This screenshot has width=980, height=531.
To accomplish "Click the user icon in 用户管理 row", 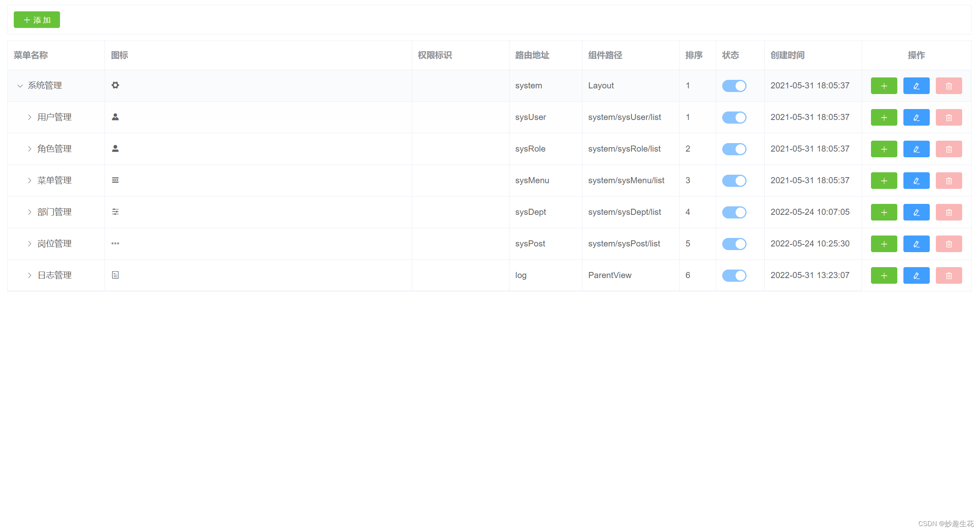I will 116,117.
